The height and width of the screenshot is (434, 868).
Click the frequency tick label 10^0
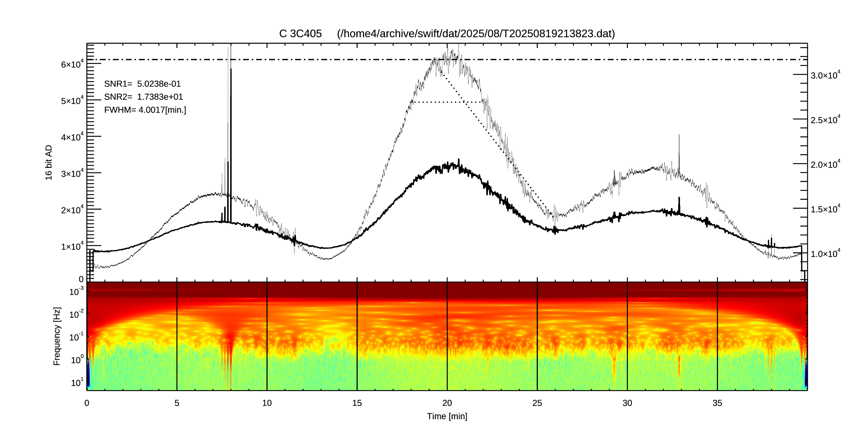coord(77,360)
